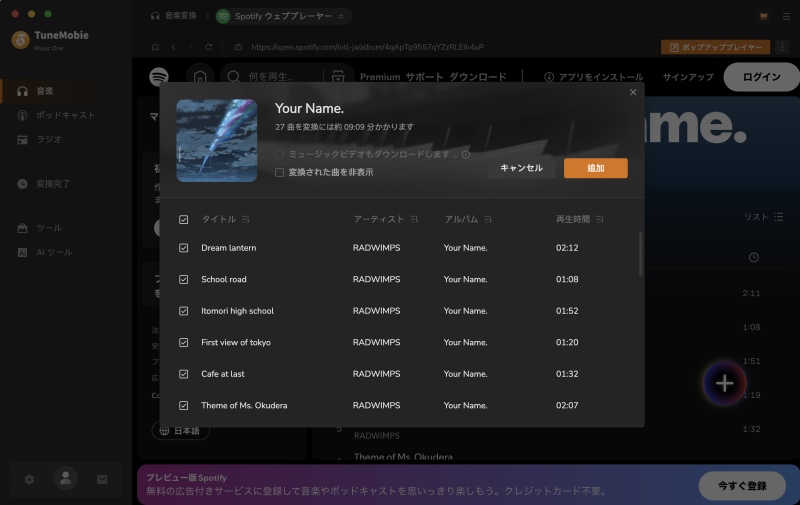Toggle the music video download checkbox
The height and width of the screenshot is (505, 800).
click(279, 154)
